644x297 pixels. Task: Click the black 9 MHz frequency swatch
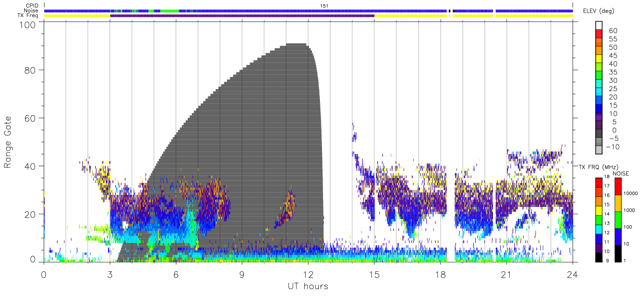[x=599, y=257]
